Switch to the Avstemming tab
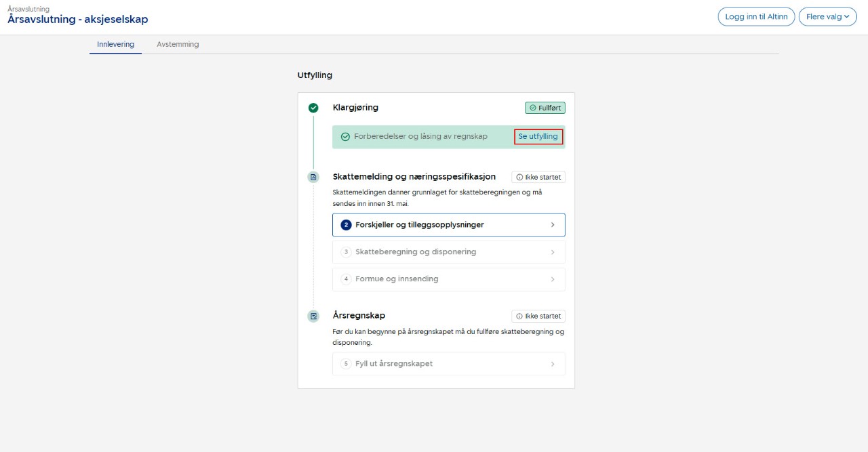 point(178,45)
